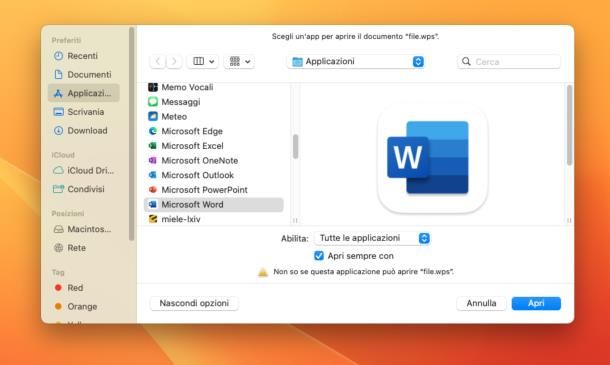Open the Abilita 'Tutte le applicazioni' dropdown
The width and height of the screenshot is (610, 365).
click(372, 238)
